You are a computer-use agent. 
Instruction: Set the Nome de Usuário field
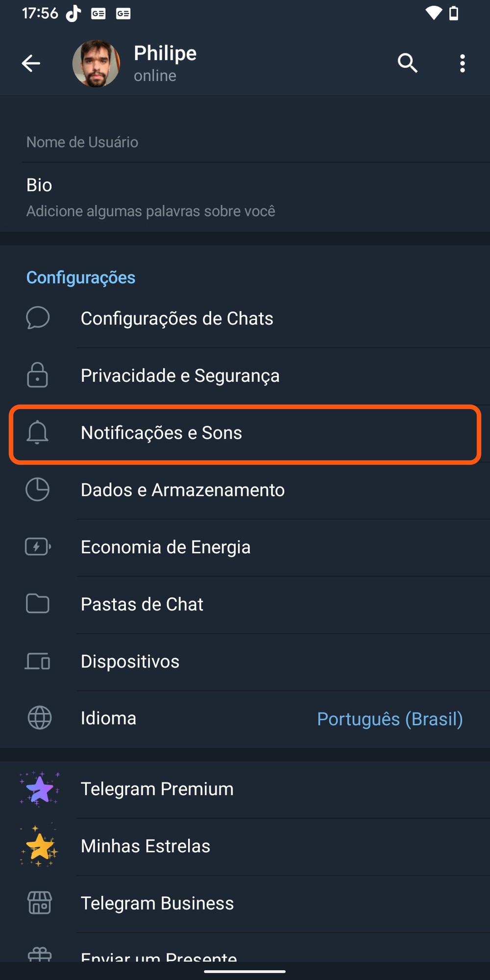tap(82, 142)
